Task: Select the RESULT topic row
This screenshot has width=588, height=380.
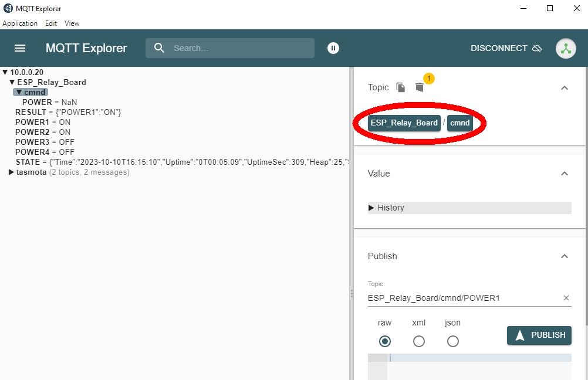Action: (68, 112)
